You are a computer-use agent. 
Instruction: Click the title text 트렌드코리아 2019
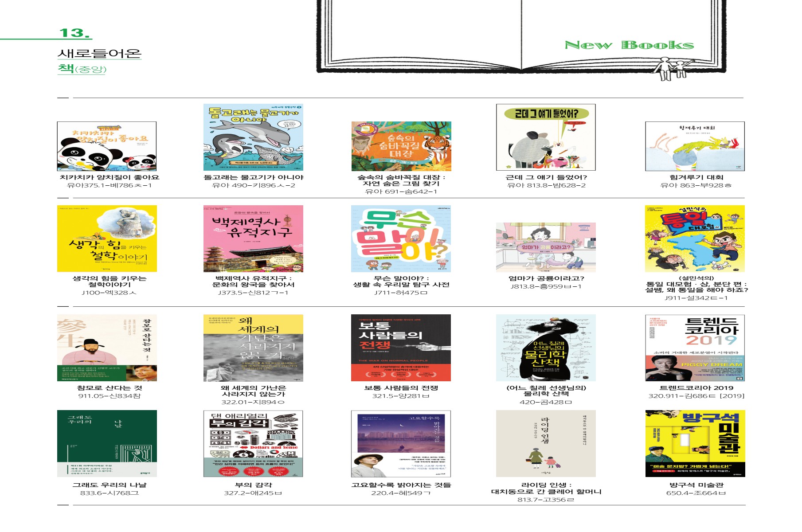(696, 388)
